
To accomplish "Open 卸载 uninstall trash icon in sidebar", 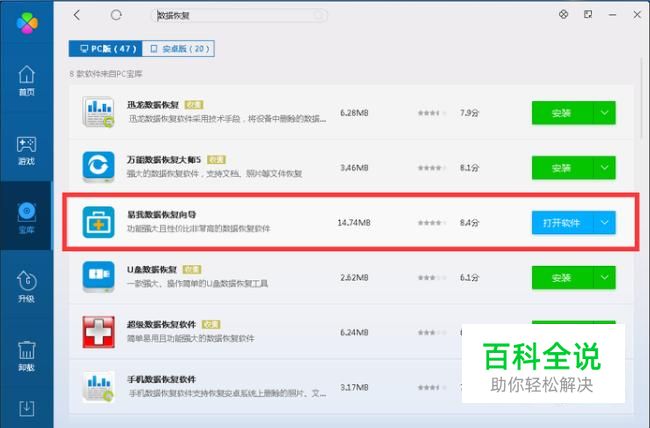I will [x=27, y=356].
